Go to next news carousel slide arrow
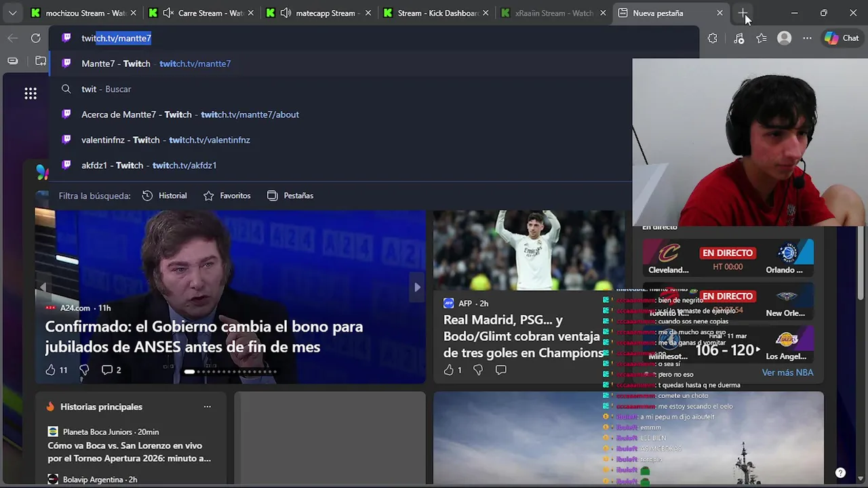This screenshot has width=868, height=488. [x=417, y=287]
